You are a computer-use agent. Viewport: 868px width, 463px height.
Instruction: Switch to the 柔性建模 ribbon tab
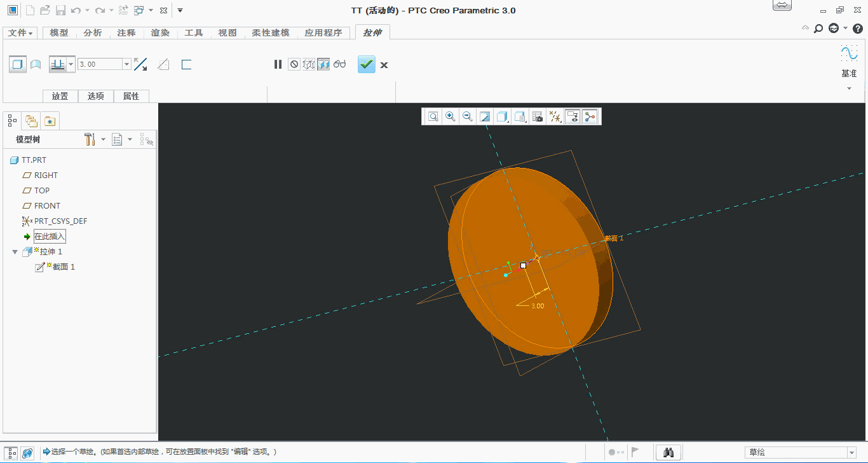pos(270,33)
